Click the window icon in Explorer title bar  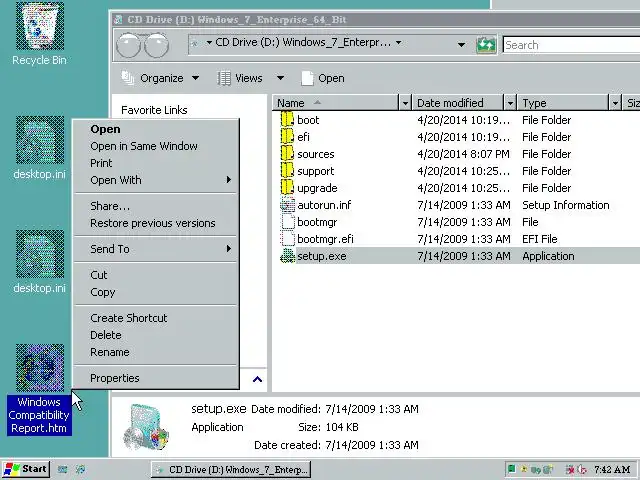point(118,20)
